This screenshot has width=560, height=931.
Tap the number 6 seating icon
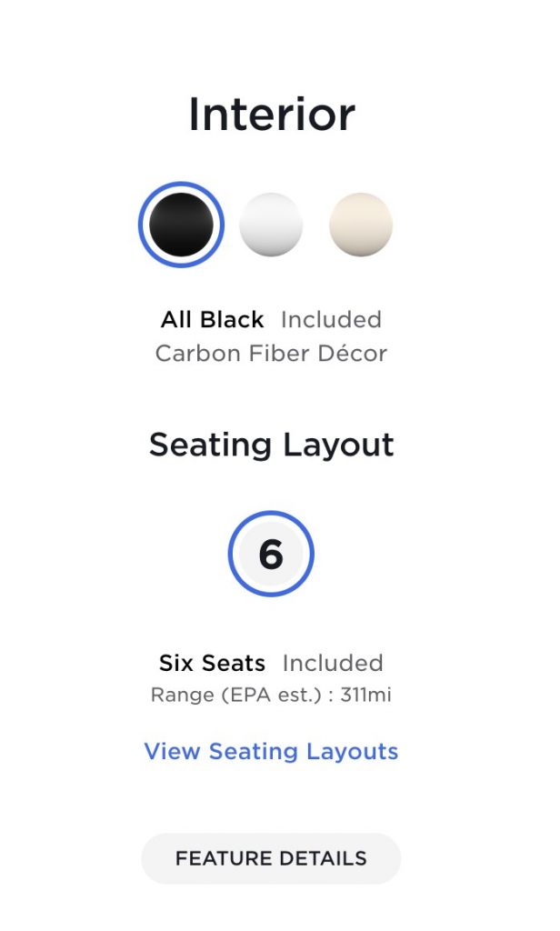point(271,554)
